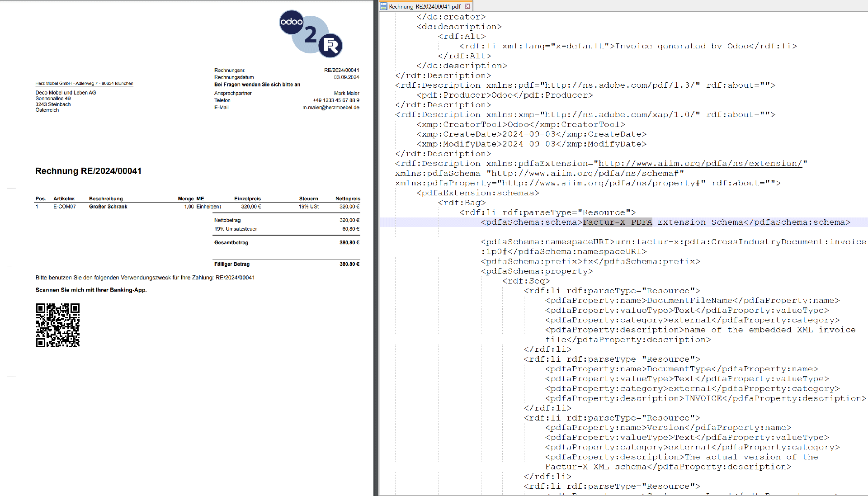Close the Rechnung RE202400041.pdf tab
This screenshot has height=496, width=868.
tap(467, 6)
